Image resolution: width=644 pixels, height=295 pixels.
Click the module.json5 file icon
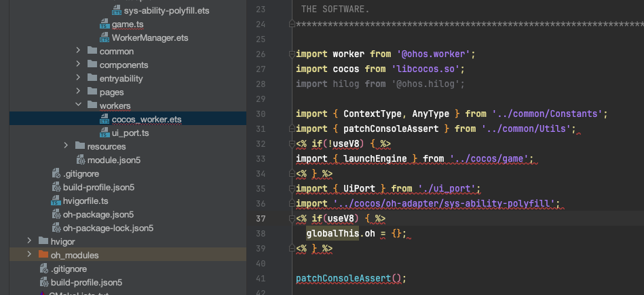coord(81,160)
